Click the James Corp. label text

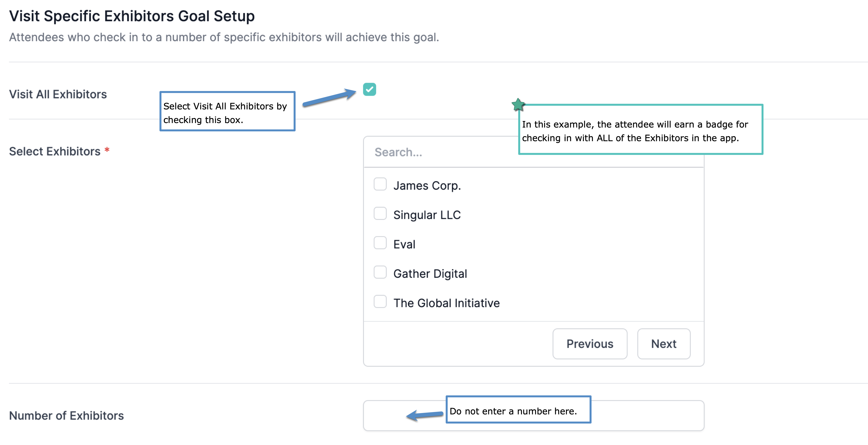pyautogui.click(x=427, y=186)
